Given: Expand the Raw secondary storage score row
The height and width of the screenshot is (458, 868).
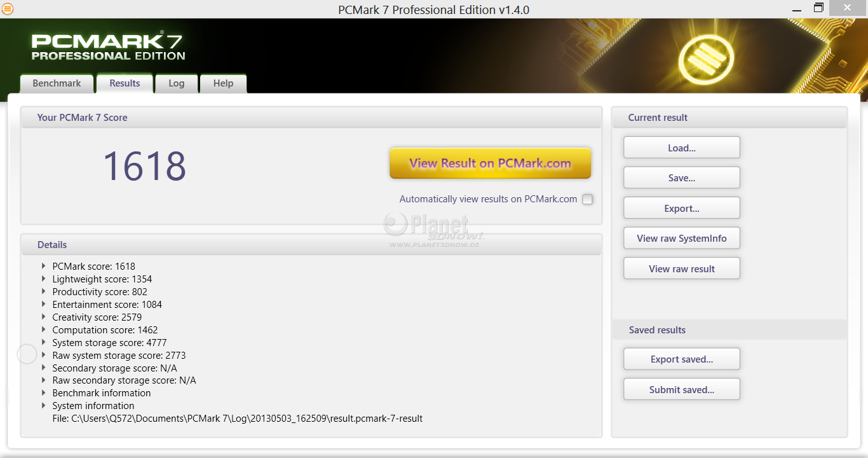Looking at the screenshot, I should (x=44, y=380).
